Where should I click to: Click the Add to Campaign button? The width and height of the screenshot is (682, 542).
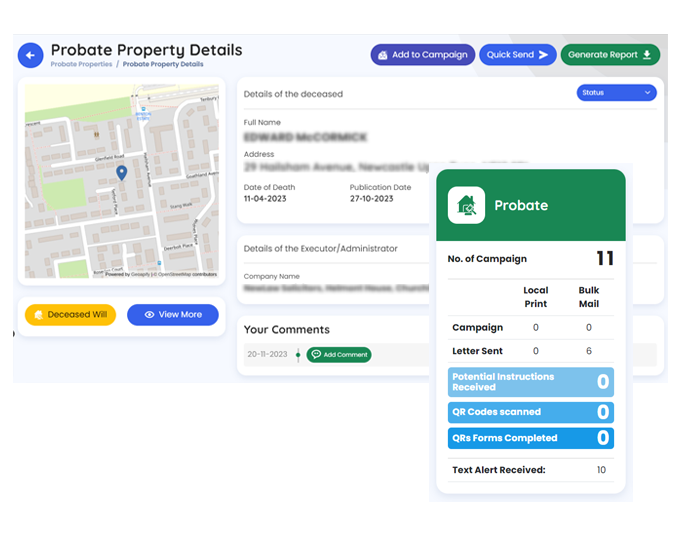(x=423, y=55)
